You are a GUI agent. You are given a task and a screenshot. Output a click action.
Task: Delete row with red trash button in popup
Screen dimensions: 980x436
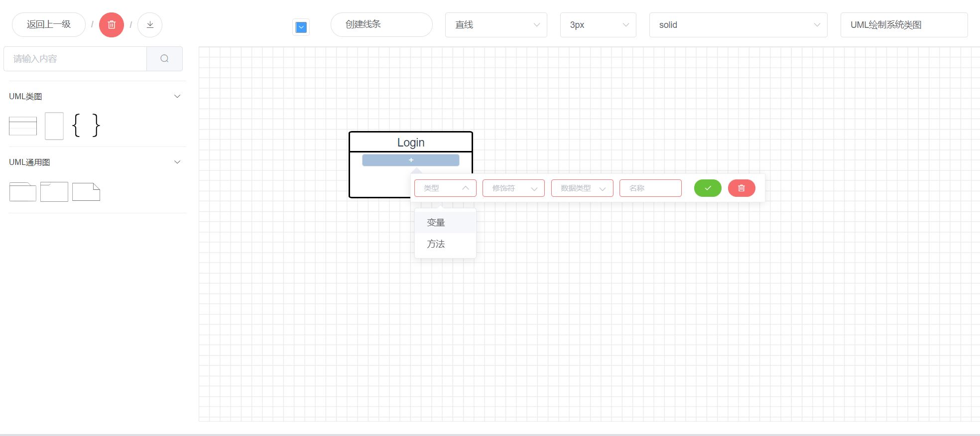click(x=741, y=188)
